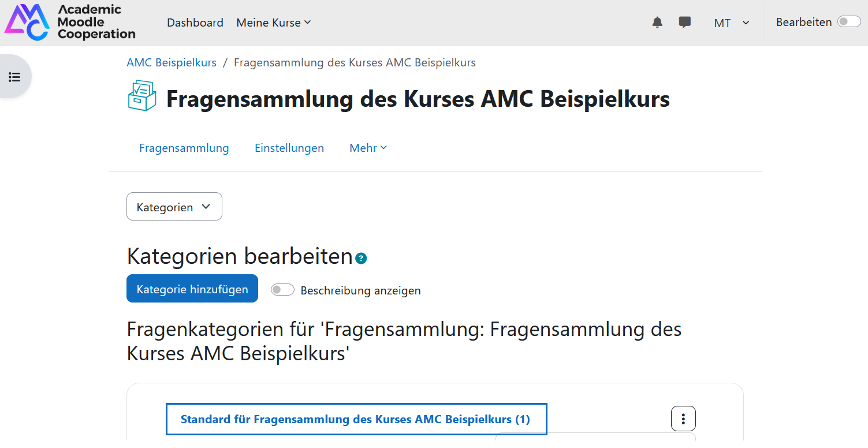Open the MT user menu dropdown

[x=732, y=23]
